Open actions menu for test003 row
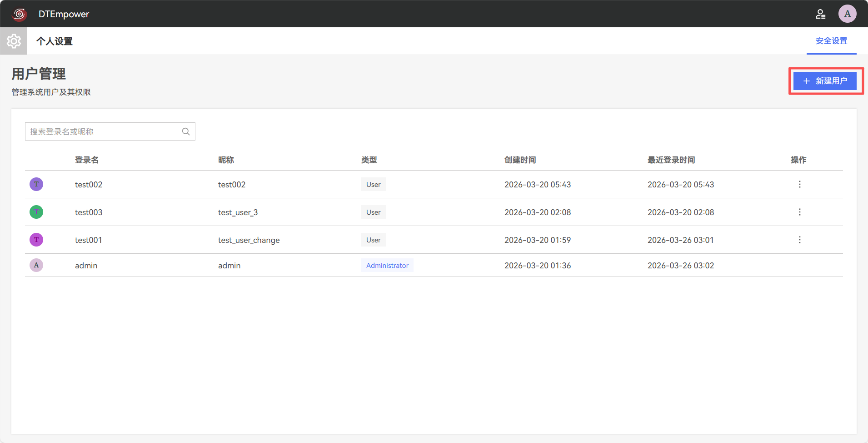The image size is (868, 443). [x=800, y=212]
